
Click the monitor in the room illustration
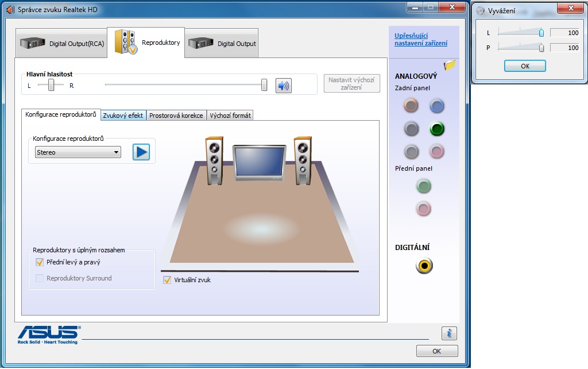click(259, 163)
